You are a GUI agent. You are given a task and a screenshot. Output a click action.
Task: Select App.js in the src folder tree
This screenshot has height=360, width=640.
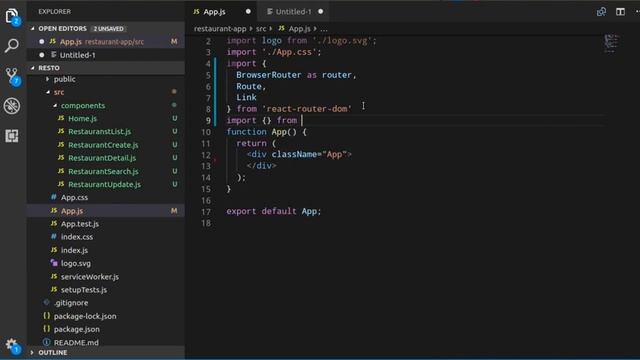(106, 211)
